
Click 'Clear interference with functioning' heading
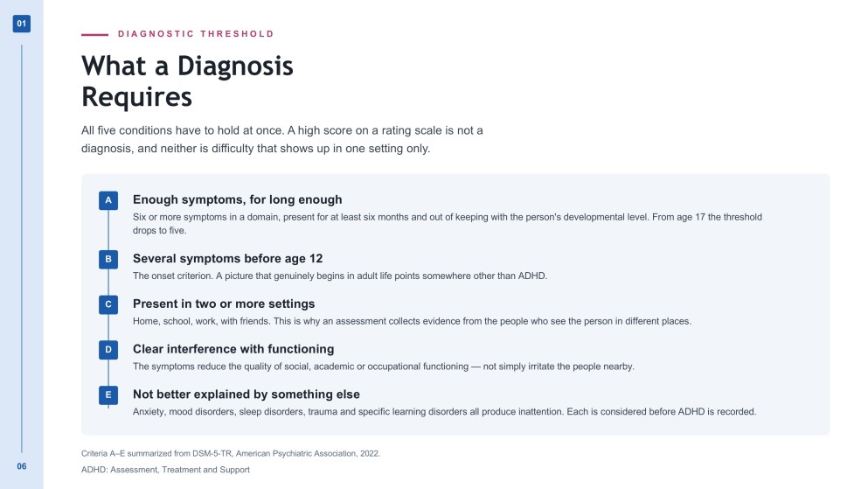(233, 349)
